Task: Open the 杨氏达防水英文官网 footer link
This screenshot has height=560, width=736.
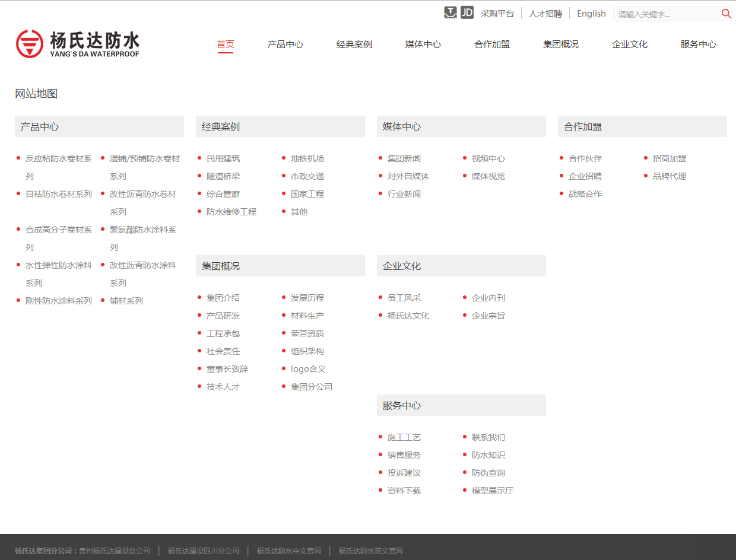Action: click(371, 551)
